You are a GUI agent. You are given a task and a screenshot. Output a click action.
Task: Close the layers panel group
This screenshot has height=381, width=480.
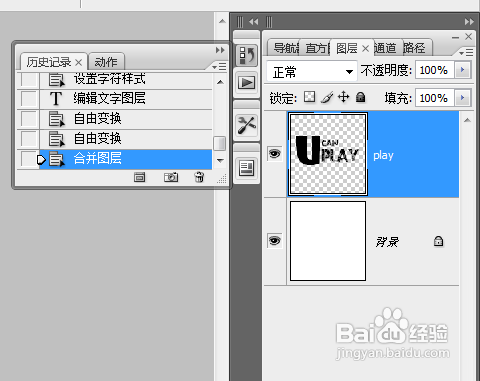point(468,36)
